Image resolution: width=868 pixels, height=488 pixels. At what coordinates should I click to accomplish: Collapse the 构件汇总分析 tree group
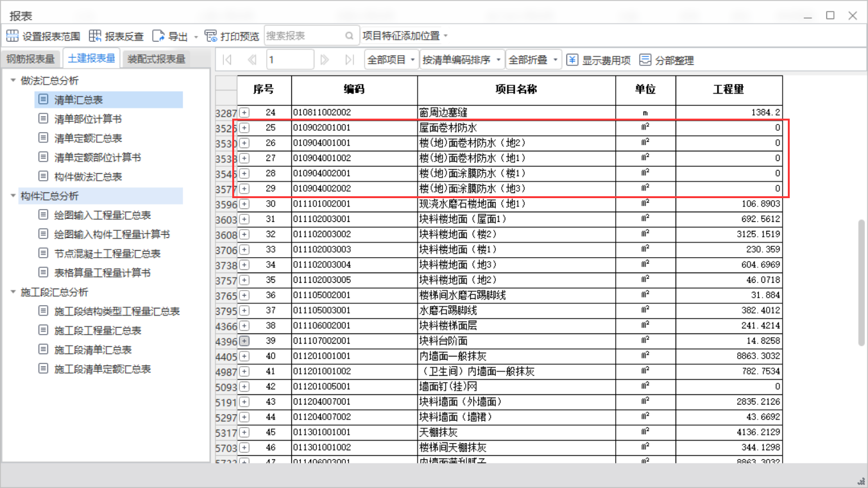13,196
